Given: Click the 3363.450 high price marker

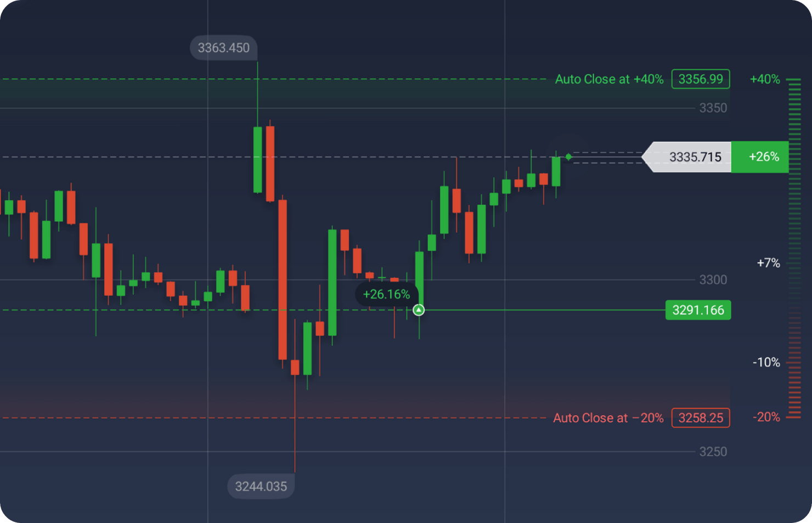Looking at the screenshot, I should click(x=223, y=48).
